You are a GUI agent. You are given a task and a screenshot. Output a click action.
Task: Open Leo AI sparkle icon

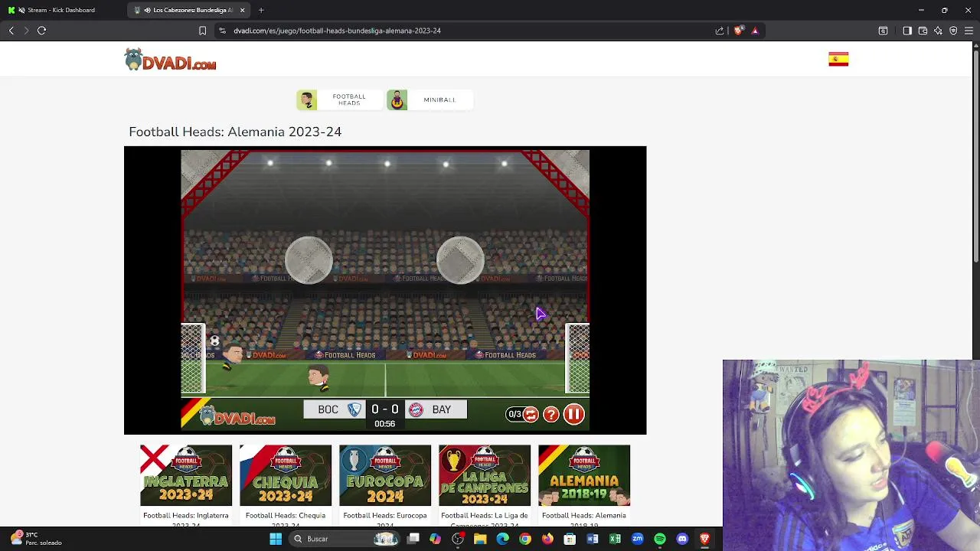(938, 31)
